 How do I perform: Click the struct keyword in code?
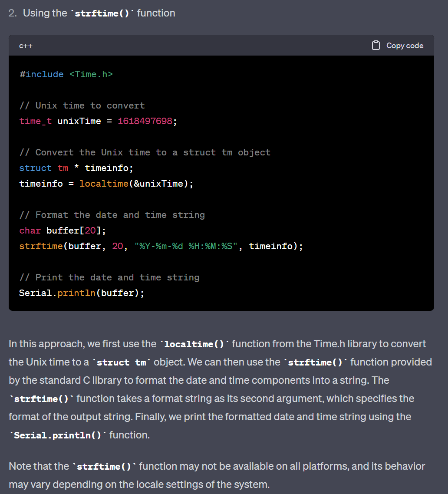coord(36,168)
